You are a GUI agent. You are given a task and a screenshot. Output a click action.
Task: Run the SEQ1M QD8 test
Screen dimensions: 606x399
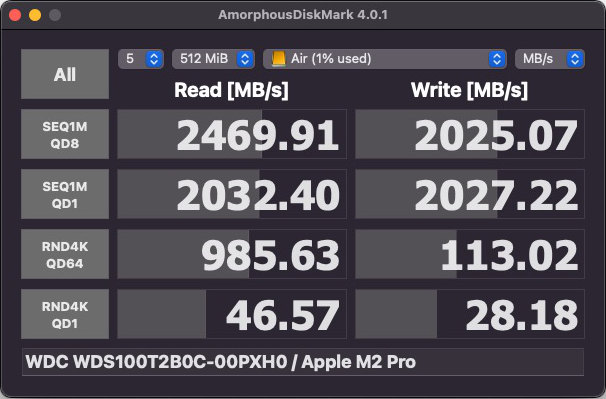coord(65,134)
